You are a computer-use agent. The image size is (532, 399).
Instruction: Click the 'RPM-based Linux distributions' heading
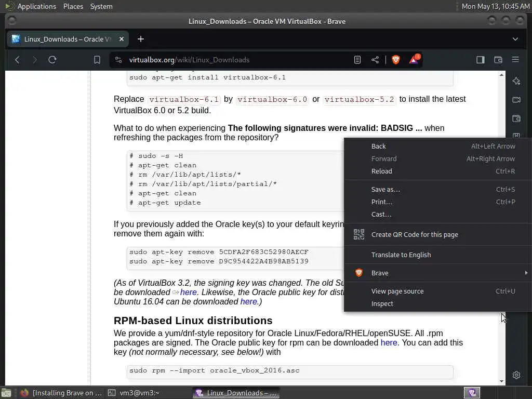tap(193, 321)
